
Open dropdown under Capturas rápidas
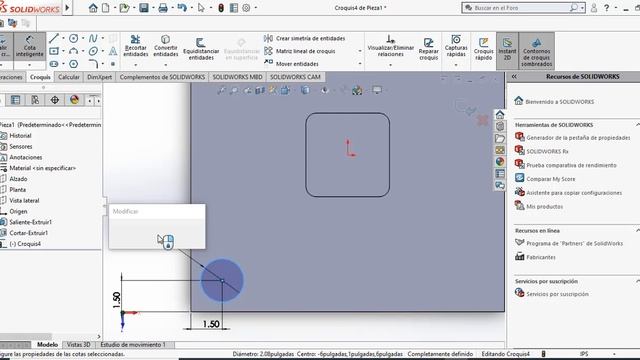[456, 65]
